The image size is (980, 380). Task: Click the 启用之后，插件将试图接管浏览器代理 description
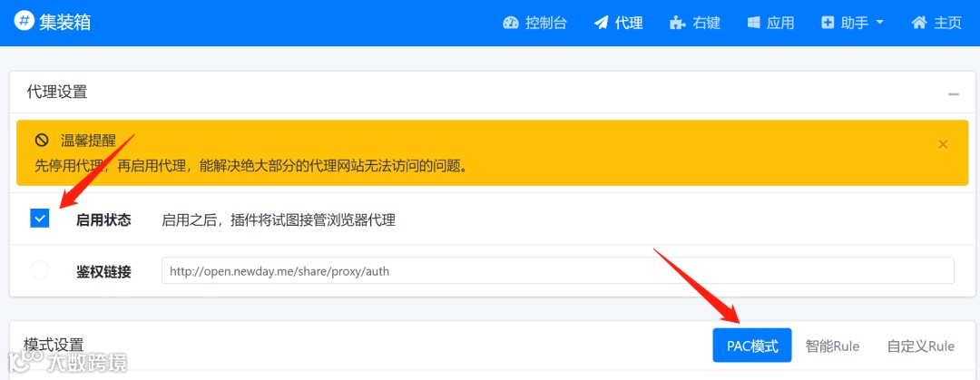pos(279,220)
